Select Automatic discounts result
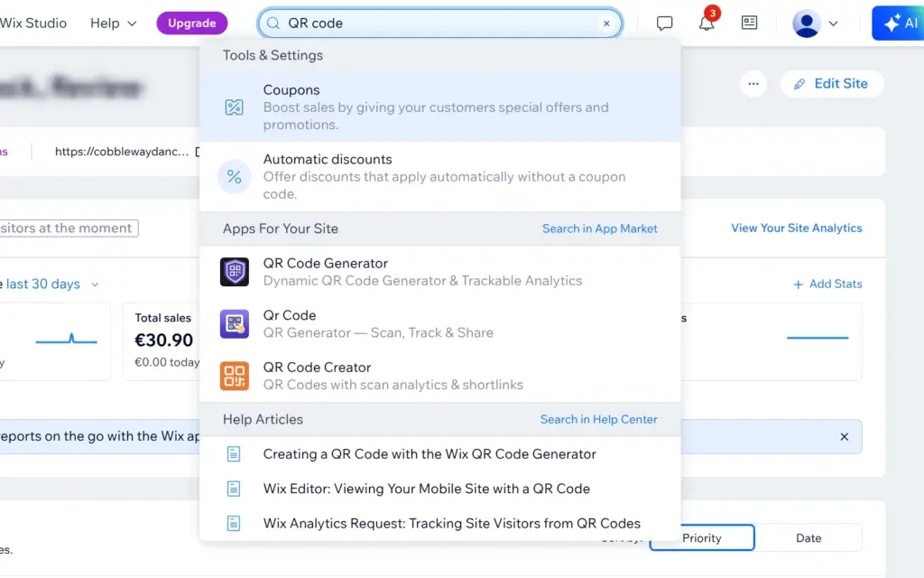The height and width of the screenshot is (578, 924). (x=439, y=176)
